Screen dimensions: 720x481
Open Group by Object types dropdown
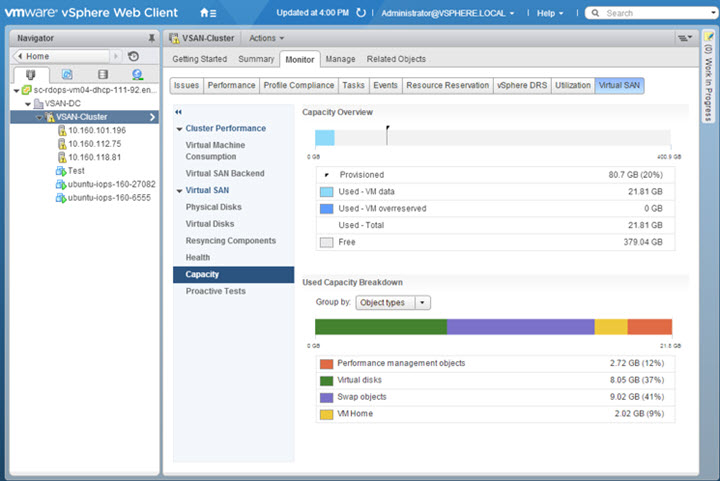pyautogui.click(x=393, y=302)
